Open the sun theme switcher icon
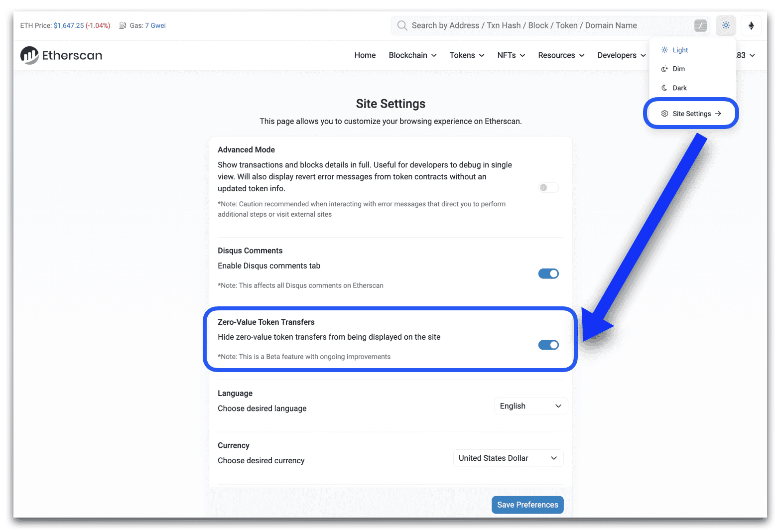This screenshot has width=778, height=532. point(726,25)
